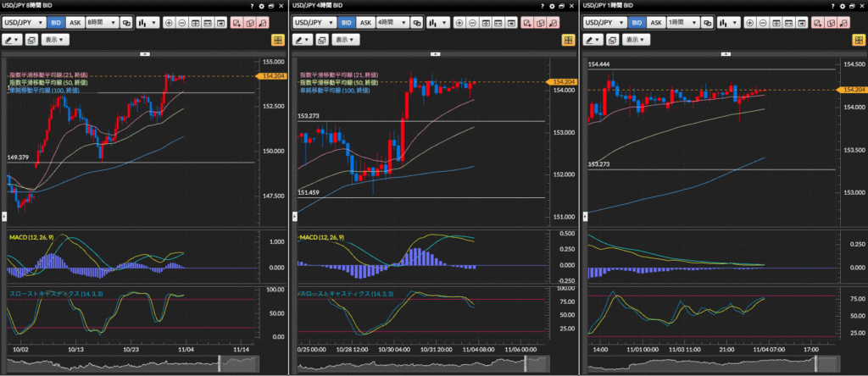Switch 8時間 chart to ASK price
The image size is (868, 376).
click(x=75, y=23)
